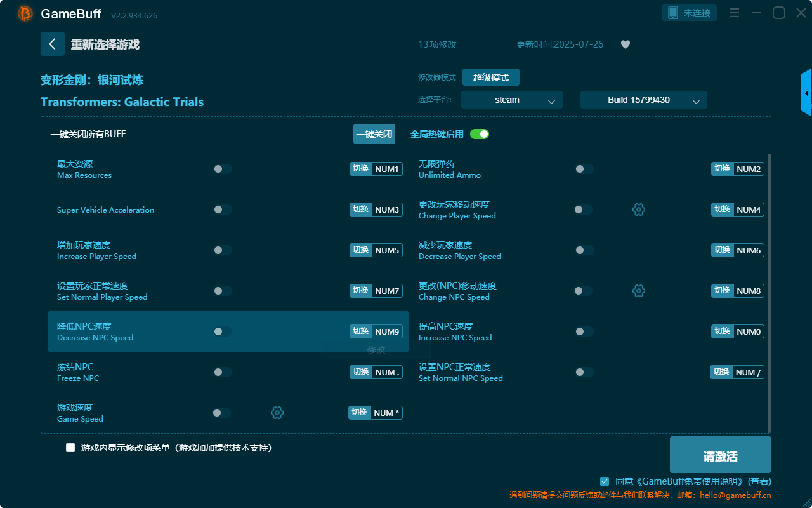Toggle Set Normal Player Speed switch
812x508 pixels.
click(222, 291)
